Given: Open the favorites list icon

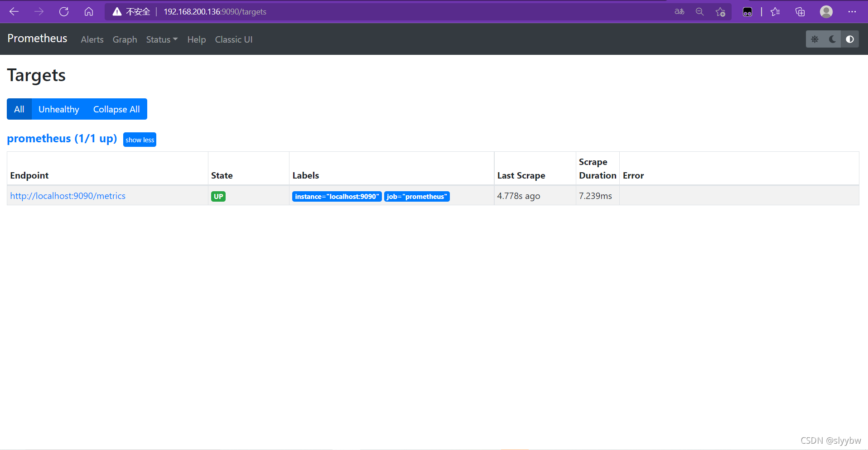Looking at the screenshot, I should coord(775,12).
